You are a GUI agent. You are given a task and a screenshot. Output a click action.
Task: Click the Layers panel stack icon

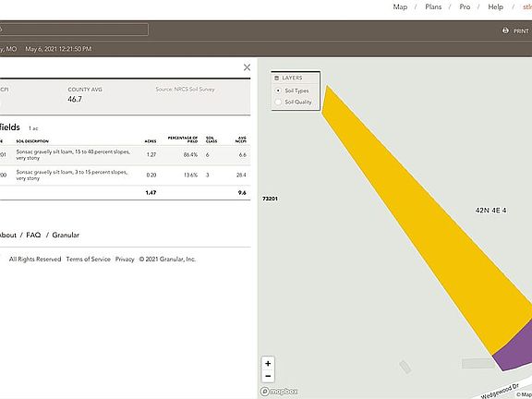pyautogui.click(x=276, y=78)
